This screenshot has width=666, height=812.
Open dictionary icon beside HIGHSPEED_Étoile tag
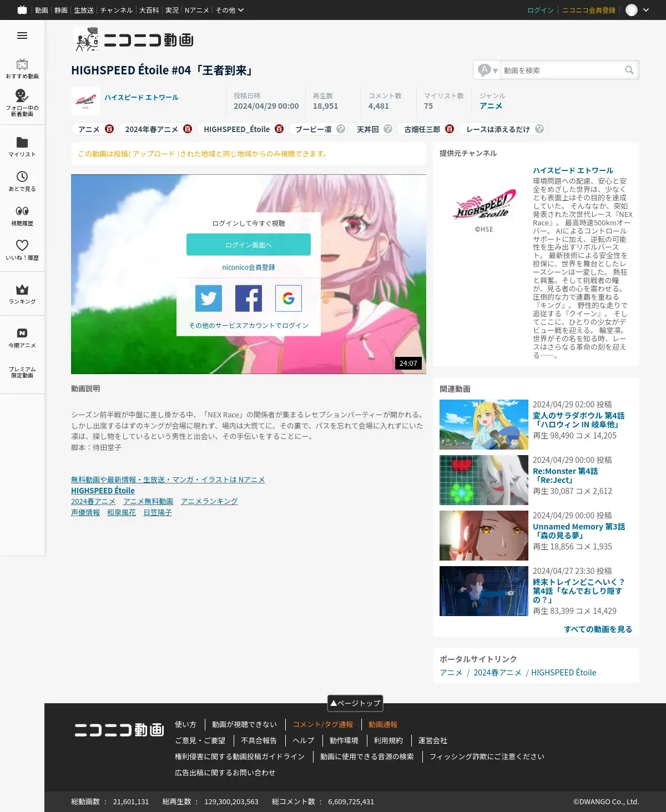(279, 129)
